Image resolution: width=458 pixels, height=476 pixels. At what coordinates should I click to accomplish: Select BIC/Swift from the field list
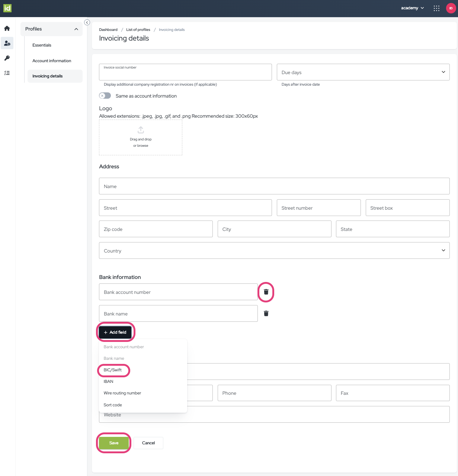pos(113,370)
